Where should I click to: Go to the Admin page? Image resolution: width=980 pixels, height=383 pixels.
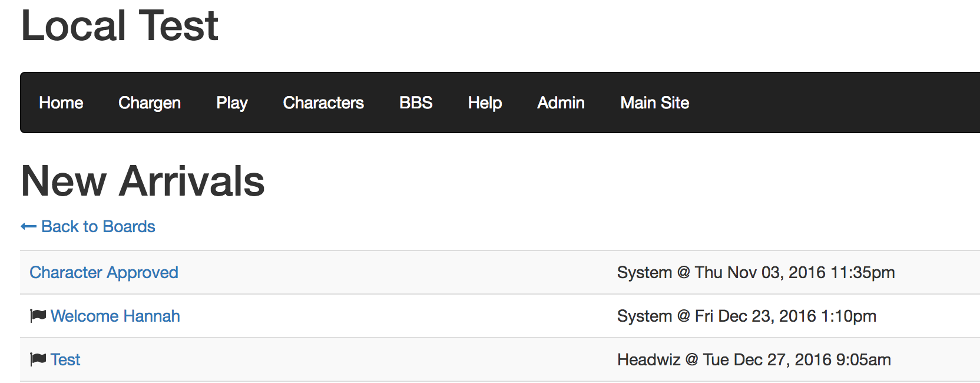[561, 103]
